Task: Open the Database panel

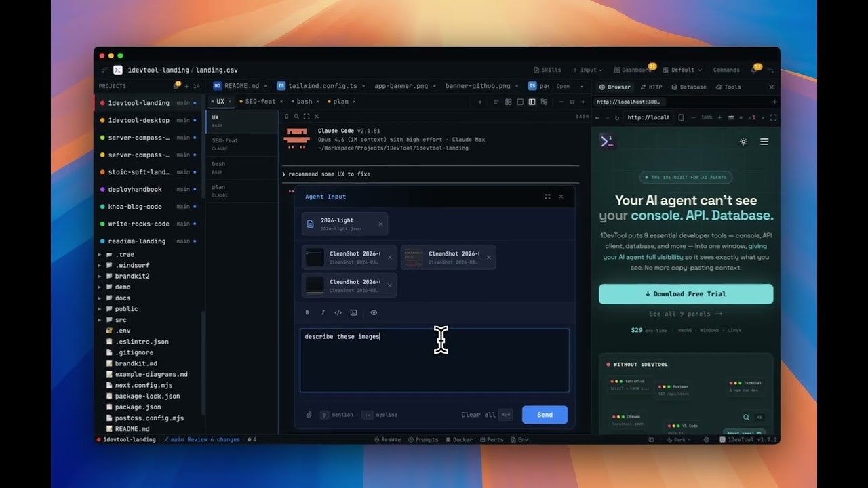Action: (690, 87)
